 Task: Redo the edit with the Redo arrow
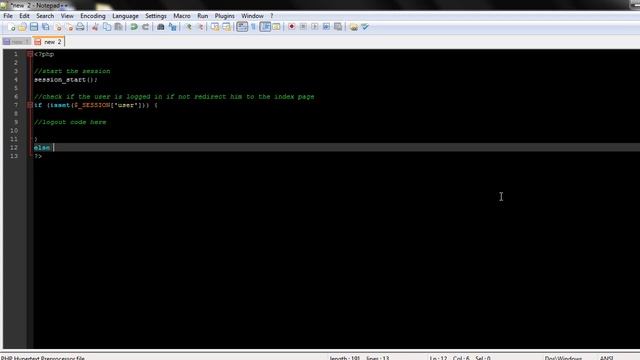(145, 27)
